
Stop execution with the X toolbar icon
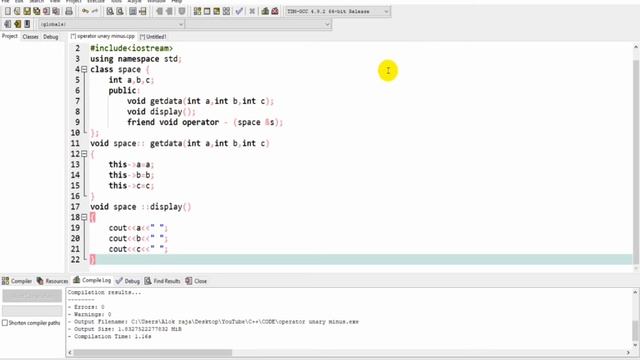(x=252, y=11)
